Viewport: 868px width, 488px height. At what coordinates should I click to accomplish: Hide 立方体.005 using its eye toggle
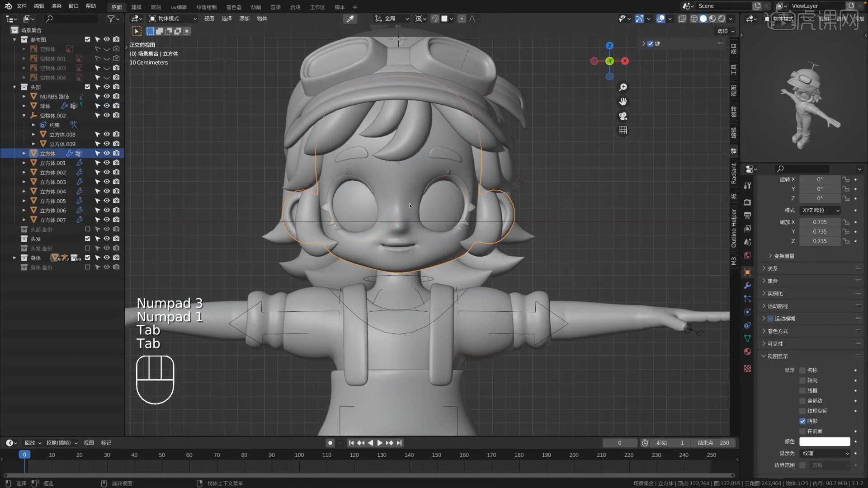point(107,201)
